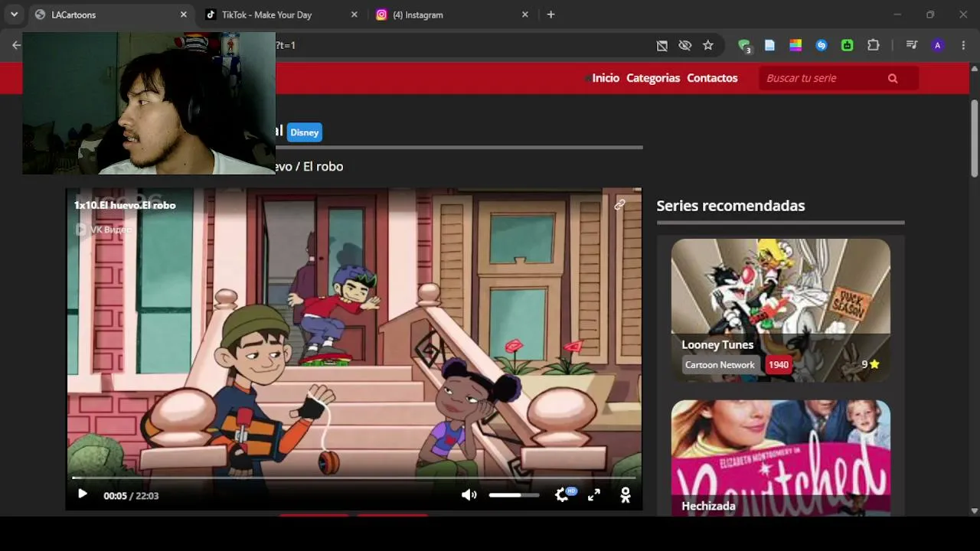The image size is (980, 551).
Task: Open the Categorias menu
Action: (x=653, y=78)
